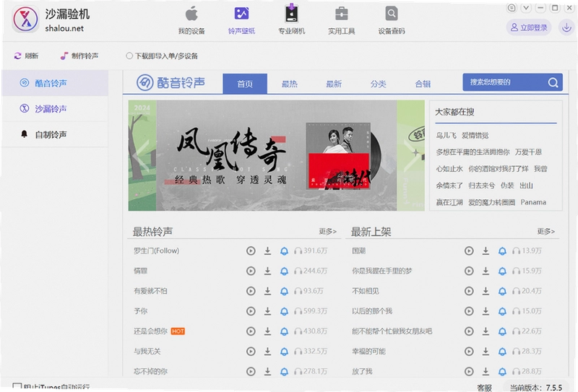Click the song title 忘不掉的你
This screenshot has height=392, width=578.
[150, 371]
